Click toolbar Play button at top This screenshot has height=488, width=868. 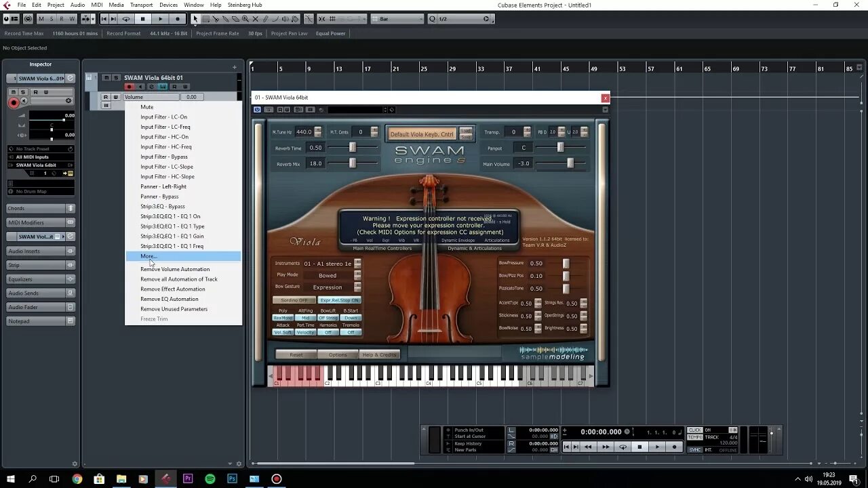[160, 19]
